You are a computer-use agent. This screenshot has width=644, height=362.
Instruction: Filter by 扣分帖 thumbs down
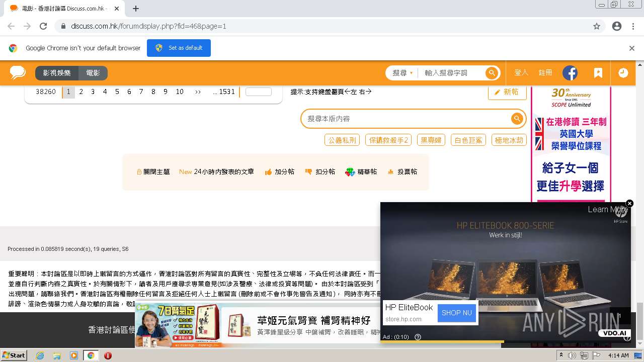[x=320, y=172]
